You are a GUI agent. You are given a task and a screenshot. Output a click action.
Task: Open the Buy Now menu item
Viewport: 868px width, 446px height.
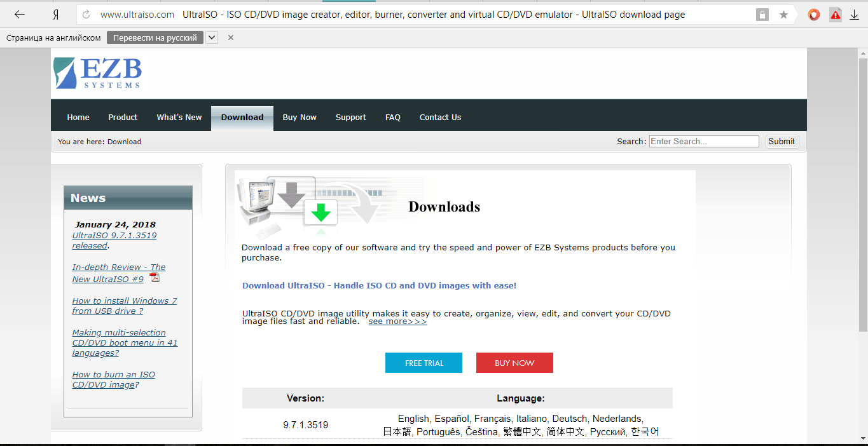click(x=300, y=118)
